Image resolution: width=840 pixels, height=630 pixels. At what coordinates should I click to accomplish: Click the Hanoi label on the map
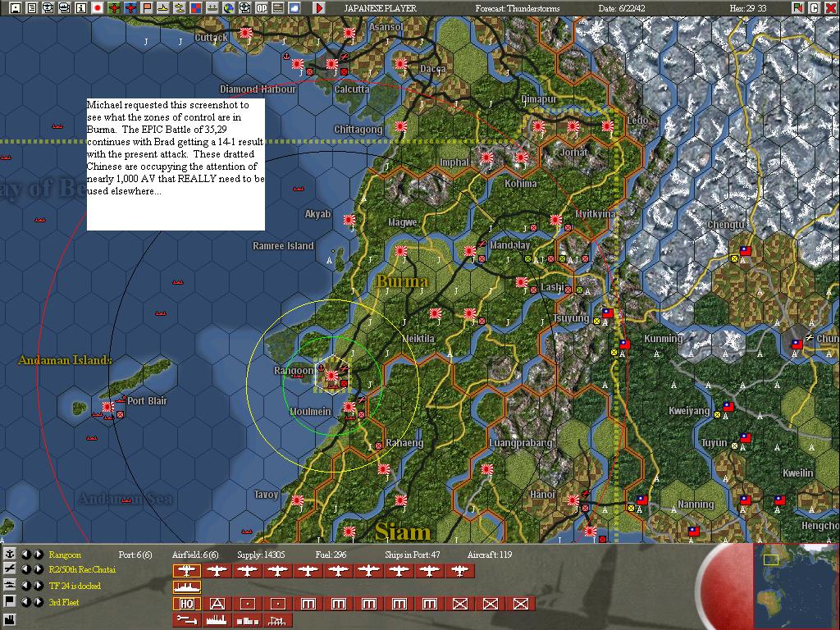point(542,494)
